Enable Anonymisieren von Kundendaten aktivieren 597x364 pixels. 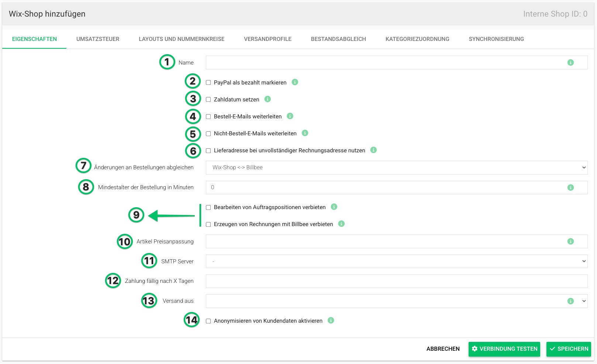pos(208,321)
